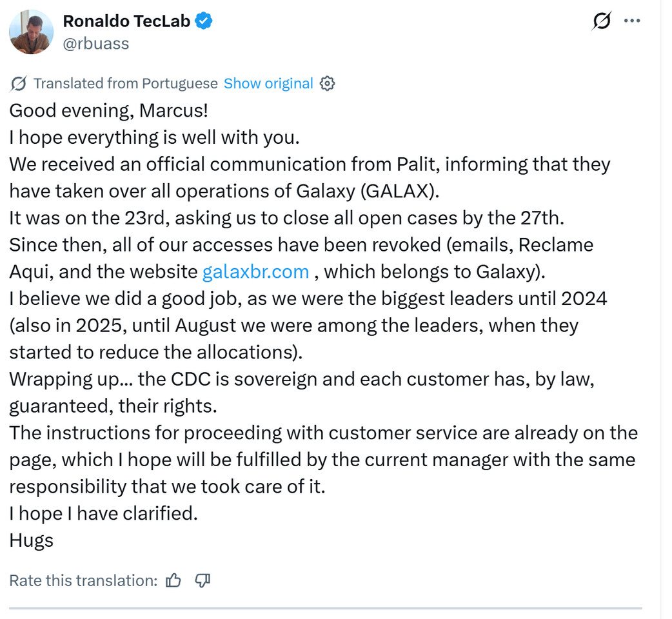
Task: Open translation settings via the gear icon
Action: (328, 84)
